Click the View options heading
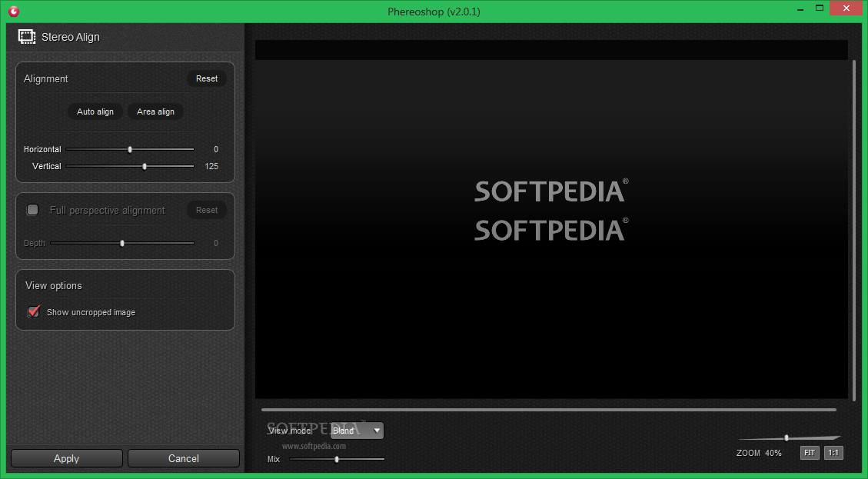The width and height of the screenshot is (868, 479). pos(54,286)
